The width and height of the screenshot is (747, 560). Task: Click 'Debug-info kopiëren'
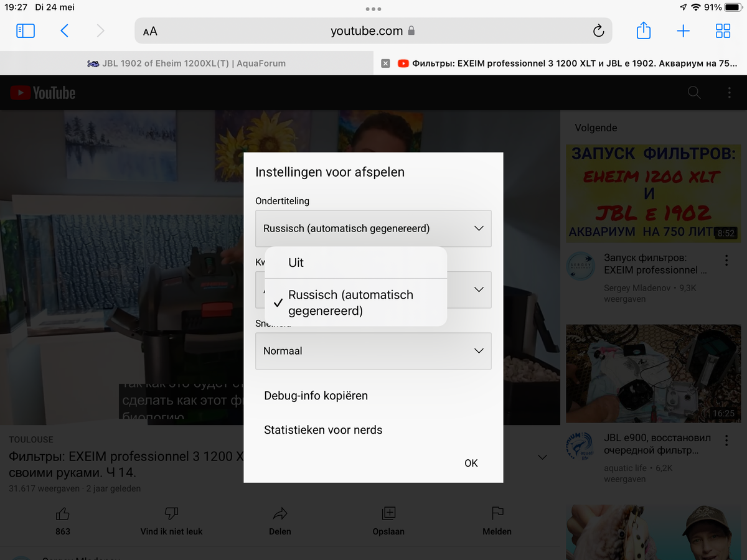coord(316,396)
